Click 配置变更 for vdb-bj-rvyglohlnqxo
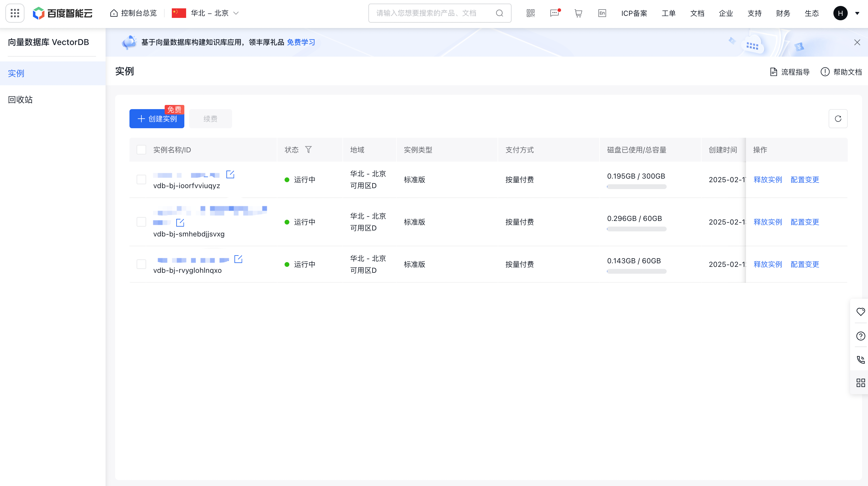 coord(805,264)
